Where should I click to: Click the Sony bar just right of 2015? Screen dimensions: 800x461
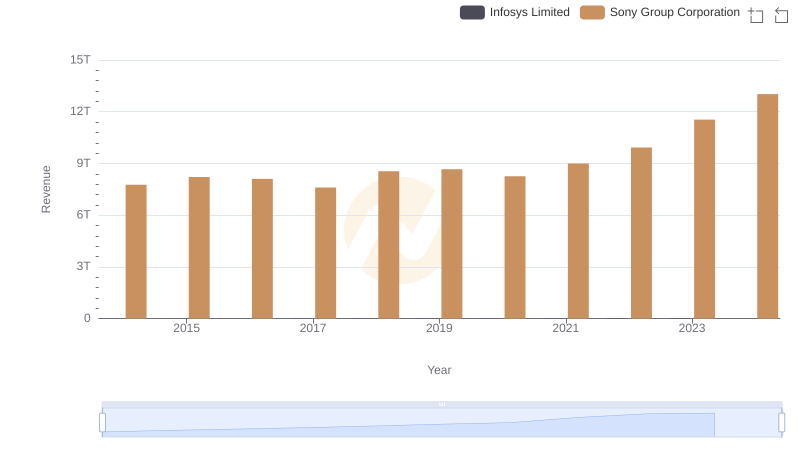(199, 248)
